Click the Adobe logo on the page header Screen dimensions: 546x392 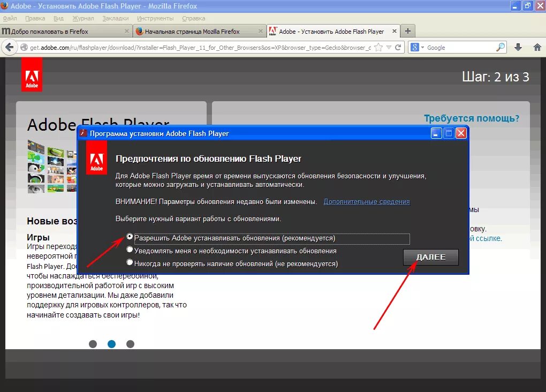tap(32, 74)
